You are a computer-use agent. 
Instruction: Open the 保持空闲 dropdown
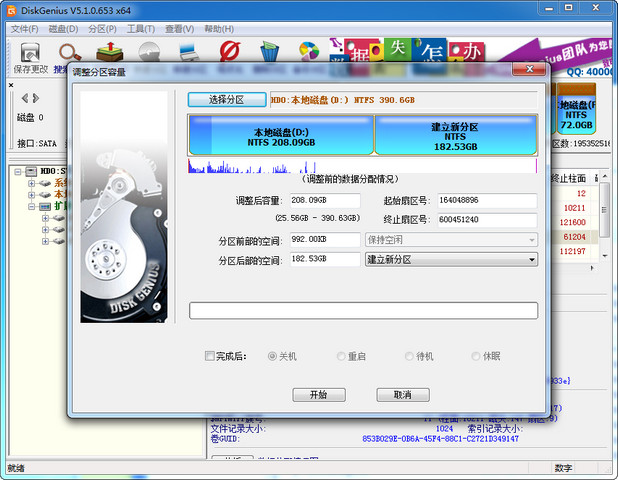[x=451, y=240]
